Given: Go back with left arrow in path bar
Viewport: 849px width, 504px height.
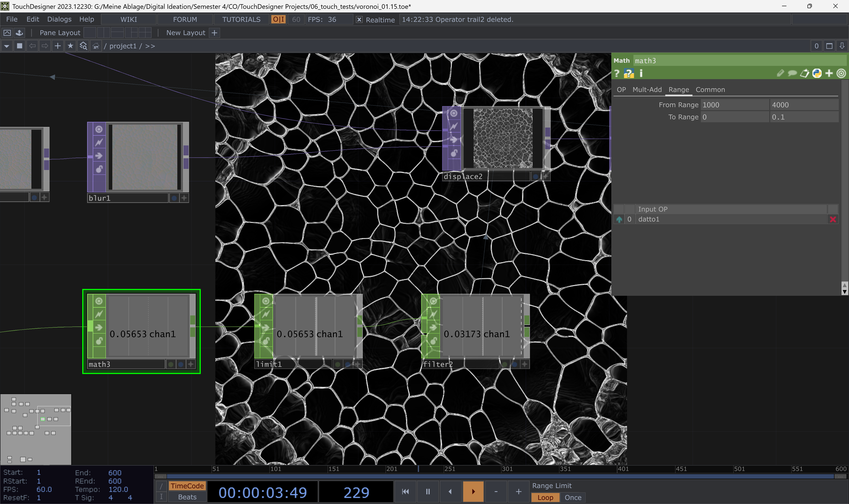Looking at the screenshot, I should tap(32, 46).
